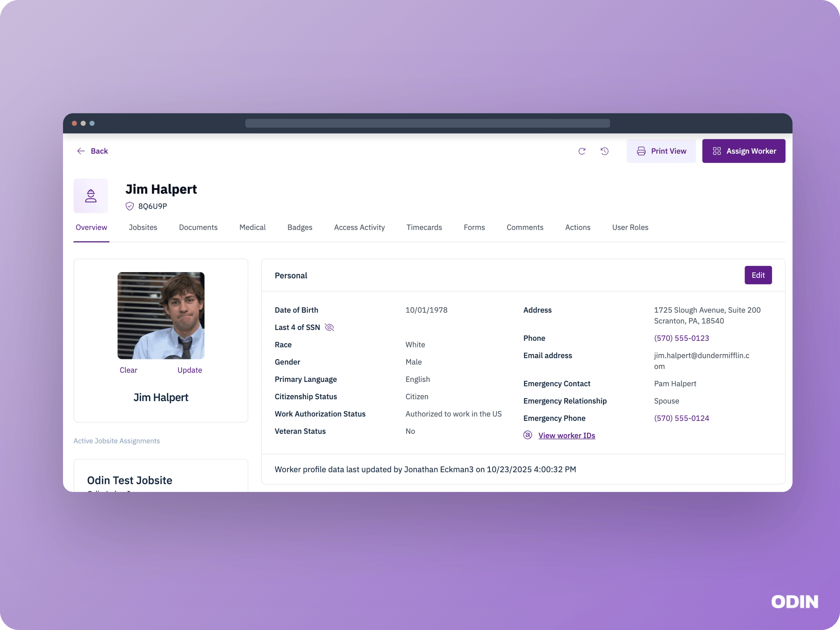The height and width of the screenshot is (630, 840).
Task: Click the jim.halpert email address text
Action: [x=701, y=361]
